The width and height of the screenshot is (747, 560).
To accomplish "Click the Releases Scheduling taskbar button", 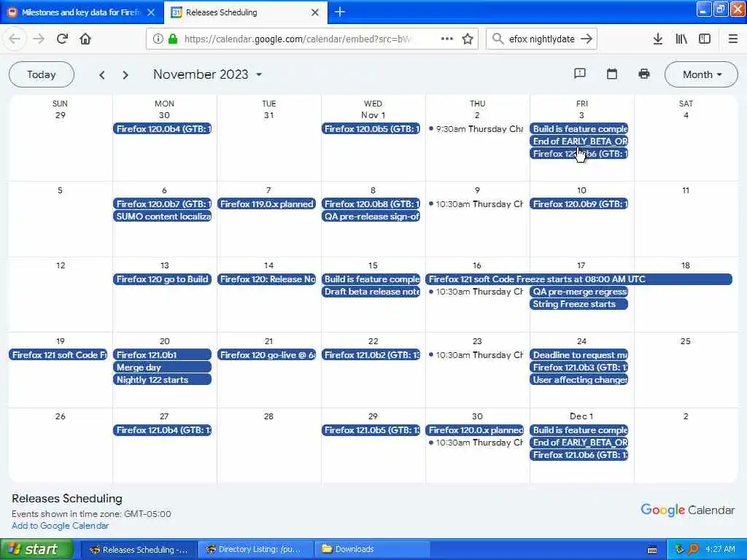I will [138, 549].
